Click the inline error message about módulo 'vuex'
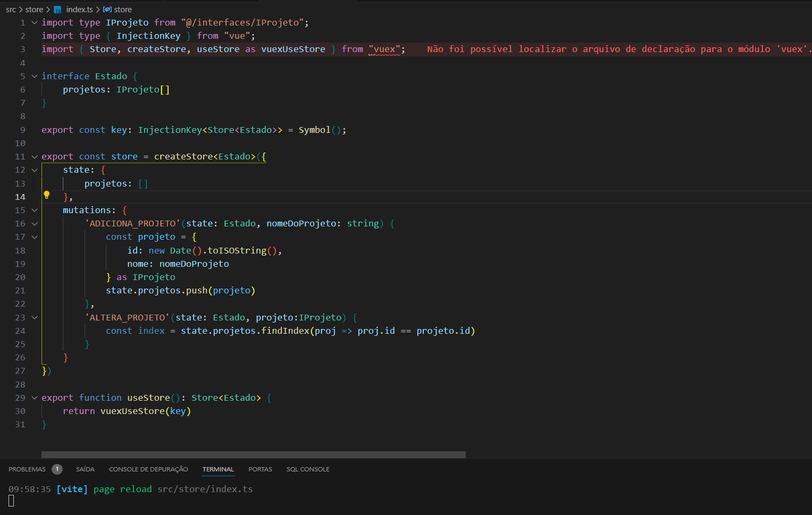 click(618, 49)
